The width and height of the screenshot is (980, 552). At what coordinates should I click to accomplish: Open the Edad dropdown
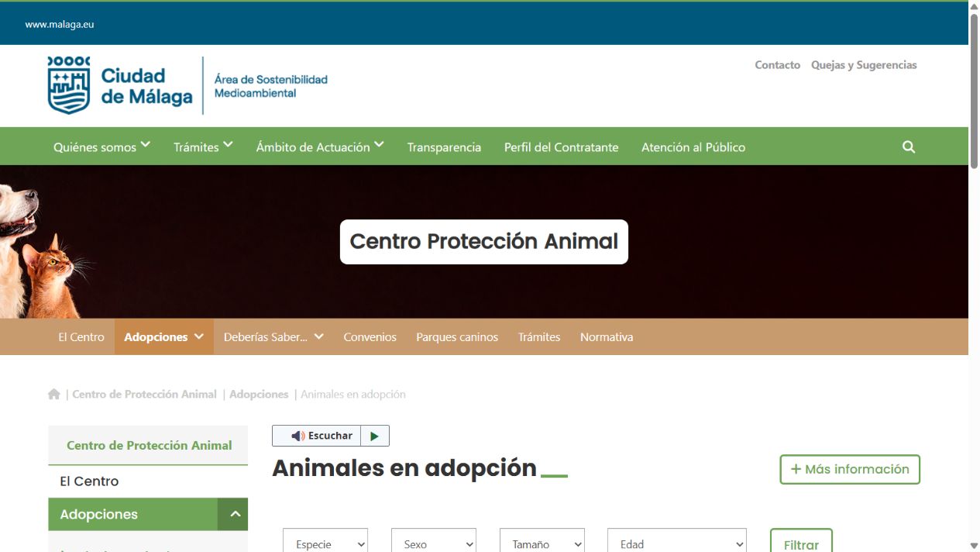point(677,544)
